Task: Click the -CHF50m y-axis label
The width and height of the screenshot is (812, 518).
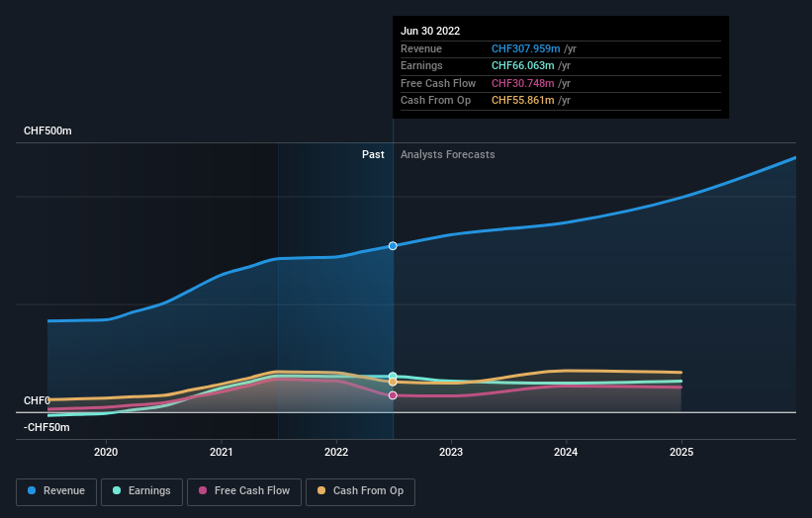Action: (x=46, y=427)
